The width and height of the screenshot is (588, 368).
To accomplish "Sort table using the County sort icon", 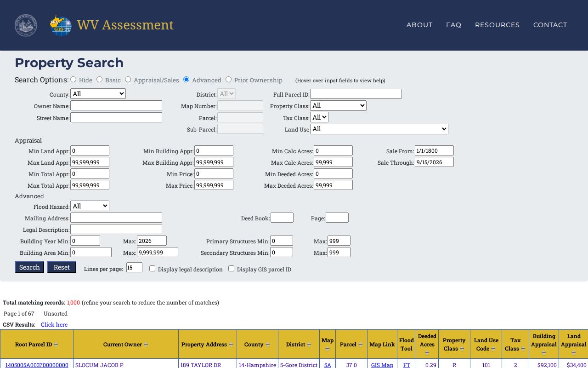I will pos(267,345).
